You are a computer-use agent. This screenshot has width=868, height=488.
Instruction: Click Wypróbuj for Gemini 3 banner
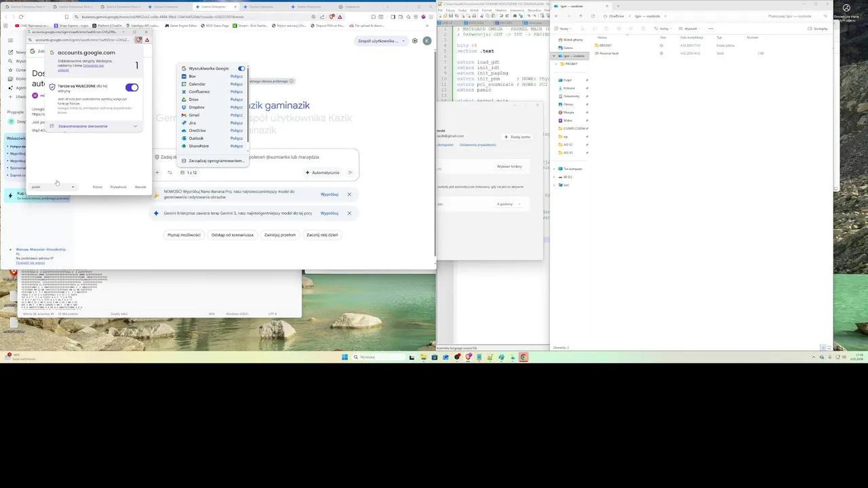330,213
